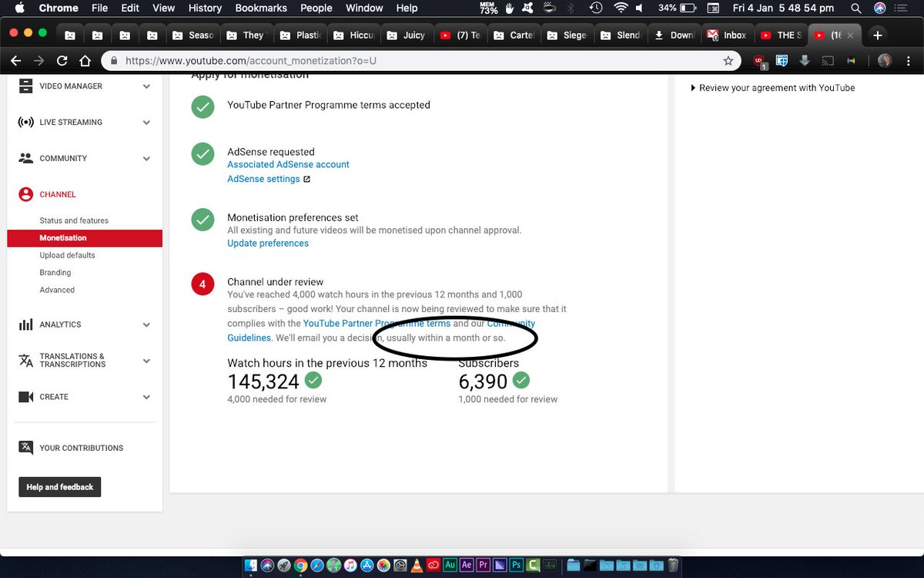Bookmark this page with the star icon
924x578 pixels.
[x=728, y=61]
